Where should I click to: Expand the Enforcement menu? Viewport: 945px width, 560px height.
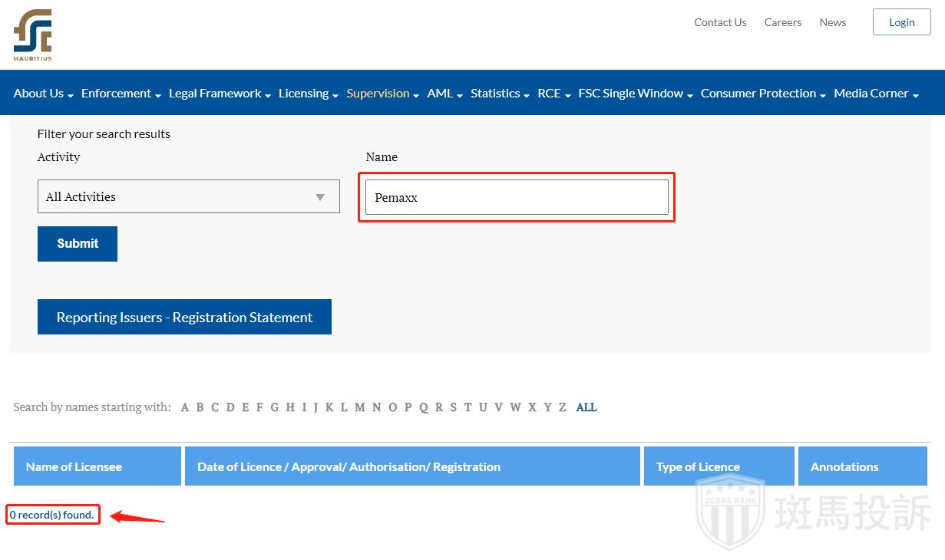(121, 94)
